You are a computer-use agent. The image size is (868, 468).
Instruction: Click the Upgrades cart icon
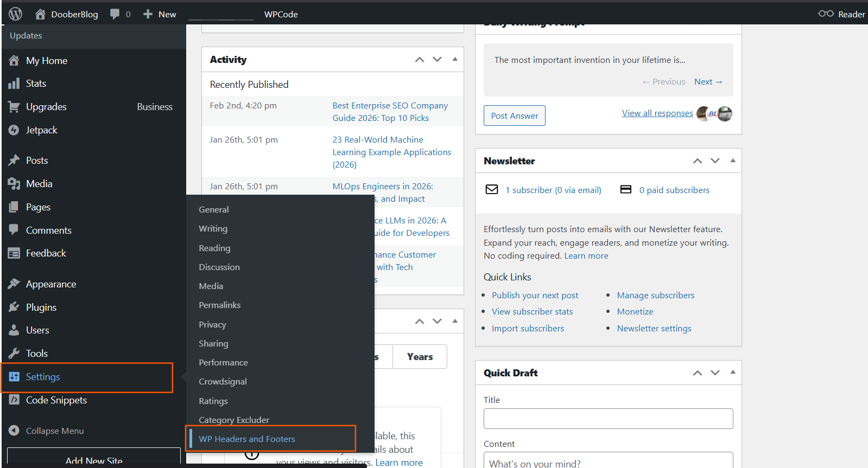coord(14,107)
